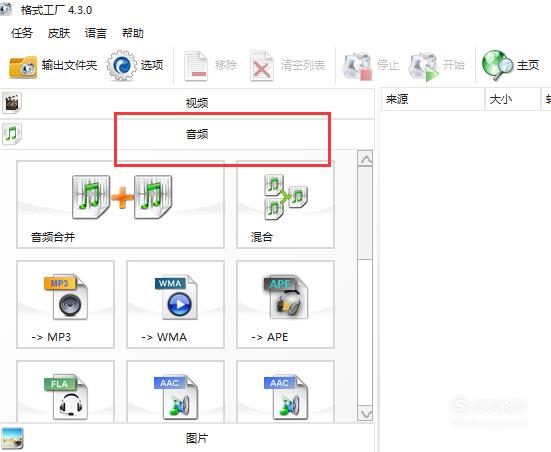Open the 音频合并 audio merge tool
The image size is (551, 452).
[x=120, y=205]
